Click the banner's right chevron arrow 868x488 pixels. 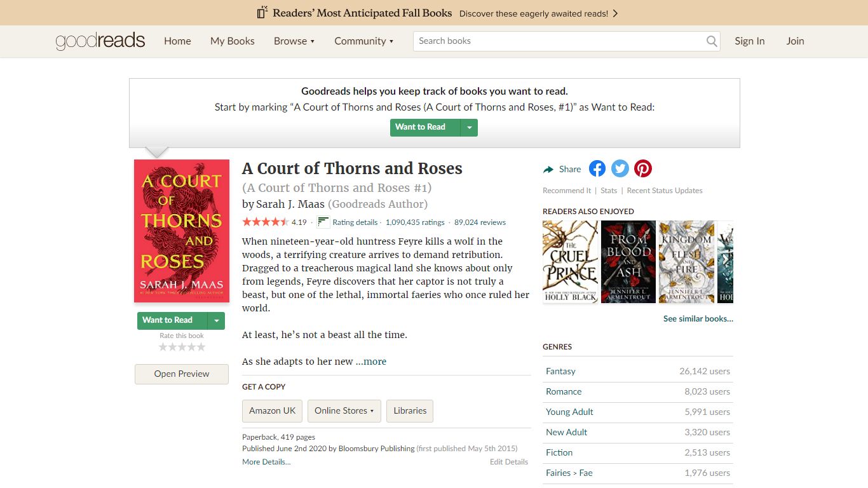pyautogui.click(x=615, y=13)
